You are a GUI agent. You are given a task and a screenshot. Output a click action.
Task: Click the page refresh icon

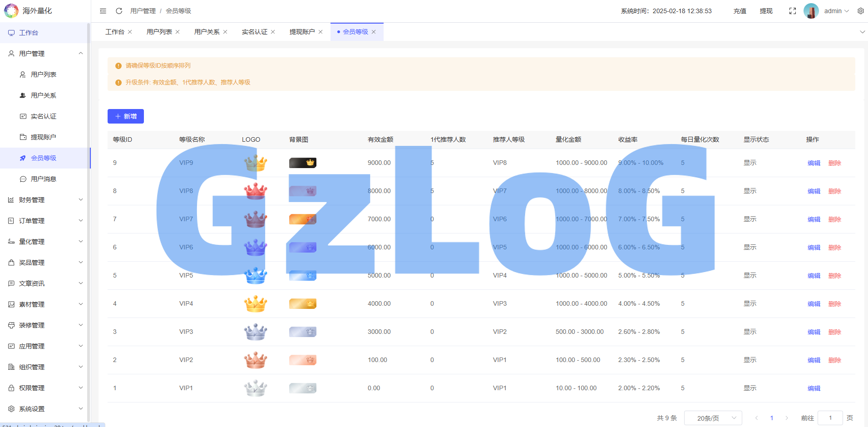(119, 11)
